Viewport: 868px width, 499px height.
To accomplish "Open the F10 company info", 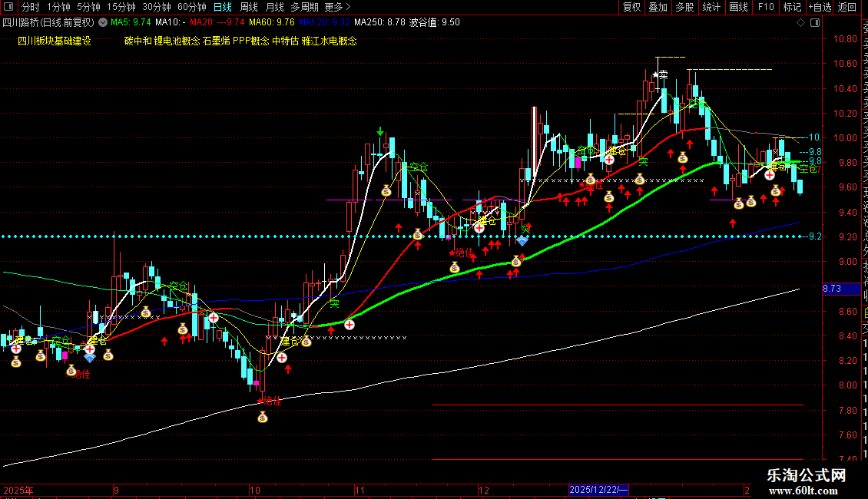I will point(766,7).
